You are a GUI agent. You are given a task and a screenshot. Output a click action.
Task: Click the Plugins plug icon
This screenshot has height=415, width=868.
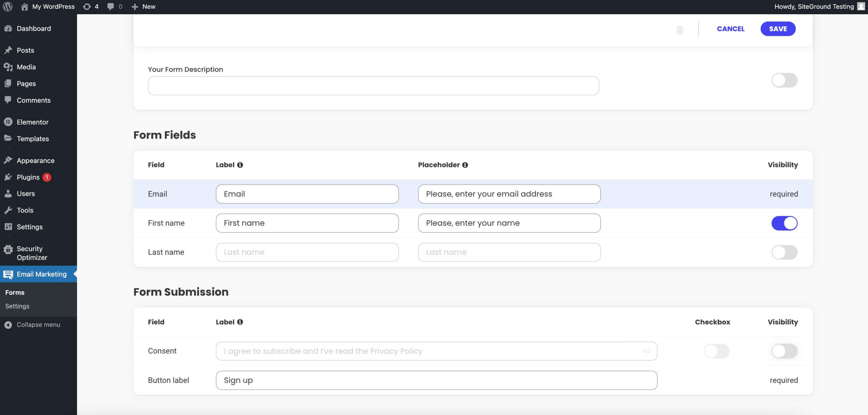pos(8,177)
